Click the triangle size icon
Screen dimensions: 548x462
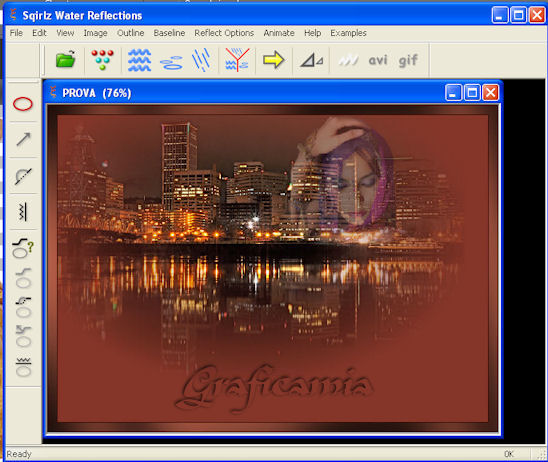pyautogui.click(x=311, y=60)
